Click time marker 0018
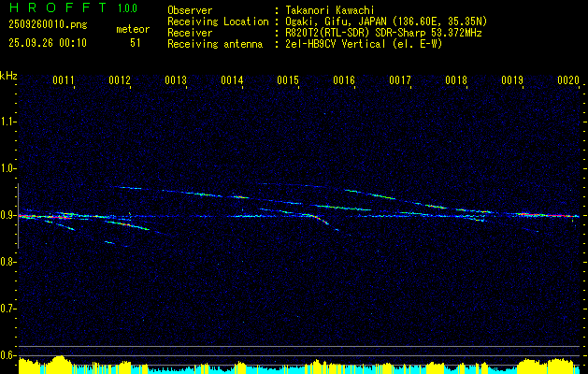This screenshot has height=374, width=588. point(456,80)
